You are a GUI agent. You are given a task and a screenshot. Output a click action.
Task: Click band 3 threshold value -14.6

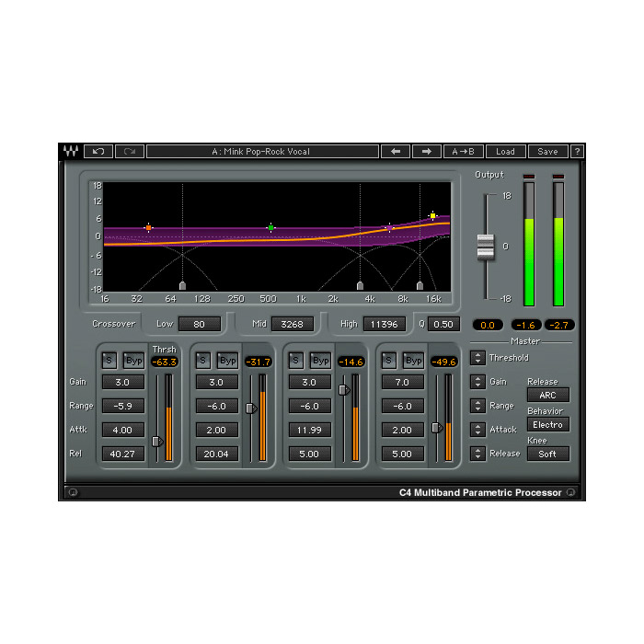click(351, 362)
